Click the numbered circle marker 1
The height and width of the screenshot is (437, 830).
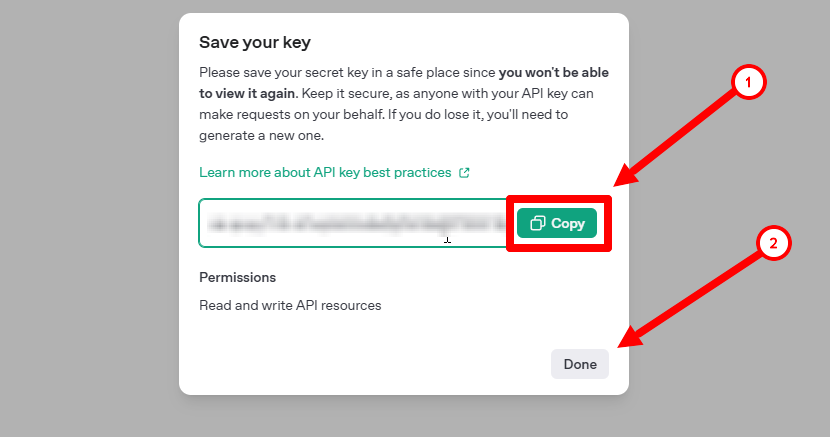pyautogui.click(x=748, y=83)
